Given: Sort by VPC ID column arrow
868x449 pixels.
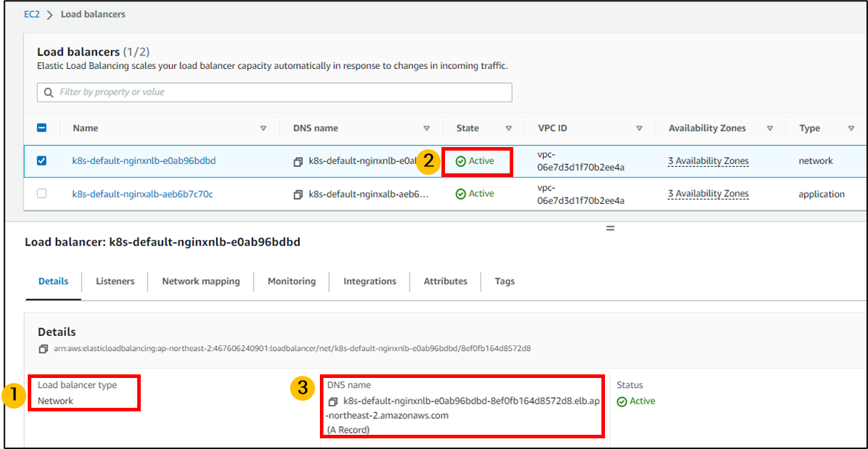Looking at the screenshot, I should [x=639, y=129].
